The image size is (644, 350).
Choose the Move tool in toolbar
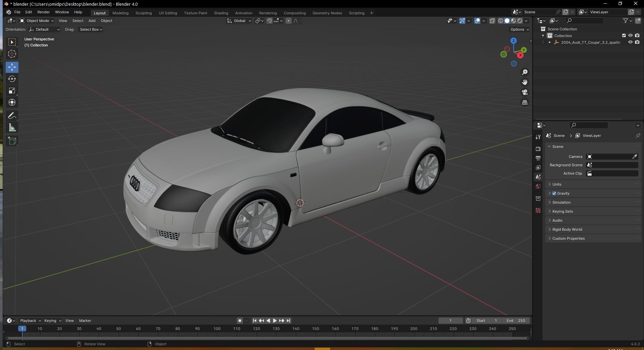[12, 67]
